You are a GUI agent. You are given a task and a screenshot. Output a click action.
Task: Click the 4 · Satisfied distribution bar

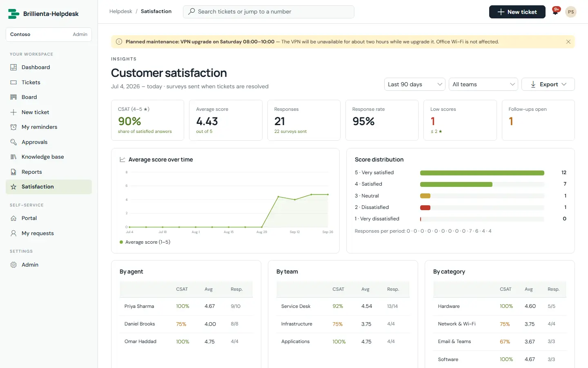456,184
